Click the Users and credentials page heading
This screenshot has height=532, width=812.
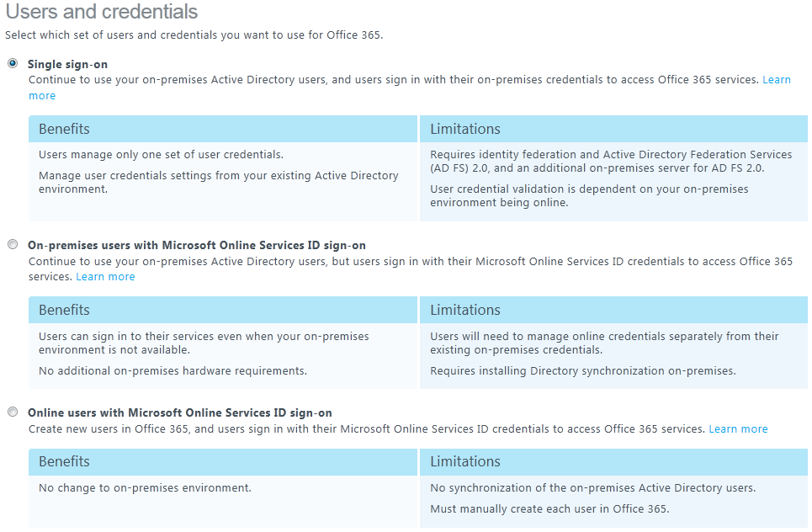tap(102, 12)
